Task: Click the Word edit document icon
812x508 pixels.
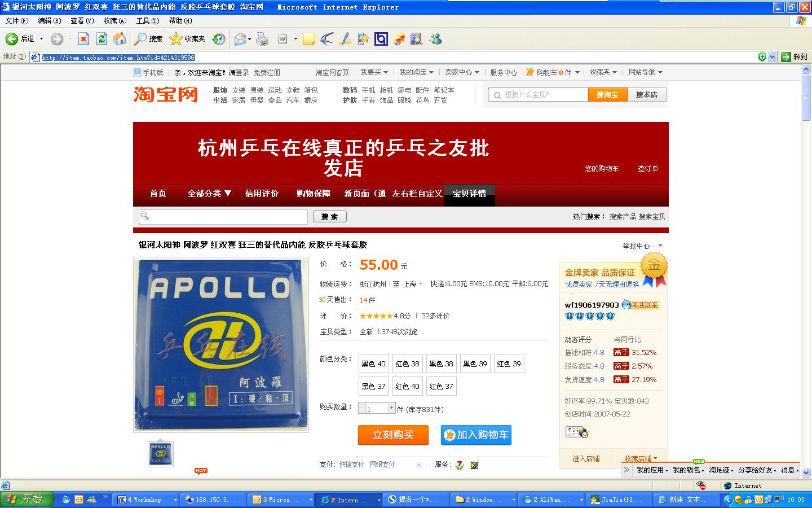Action: coord(283,38)
